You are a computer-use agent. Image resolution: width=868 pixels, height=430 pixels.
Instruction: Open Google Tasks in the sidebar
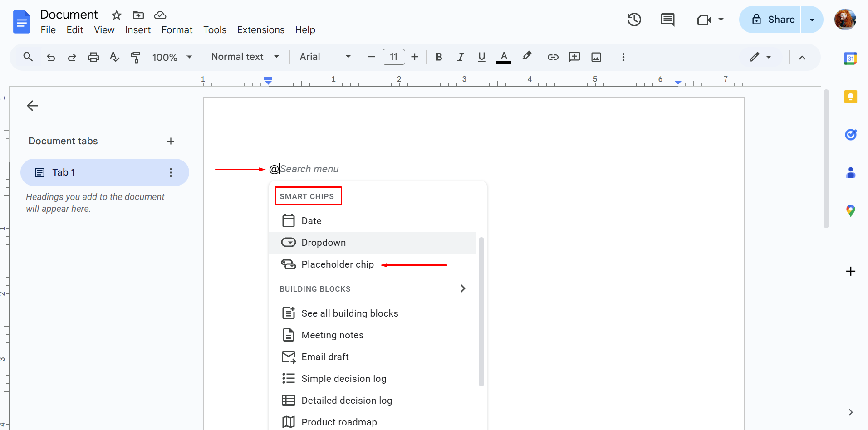851,135
